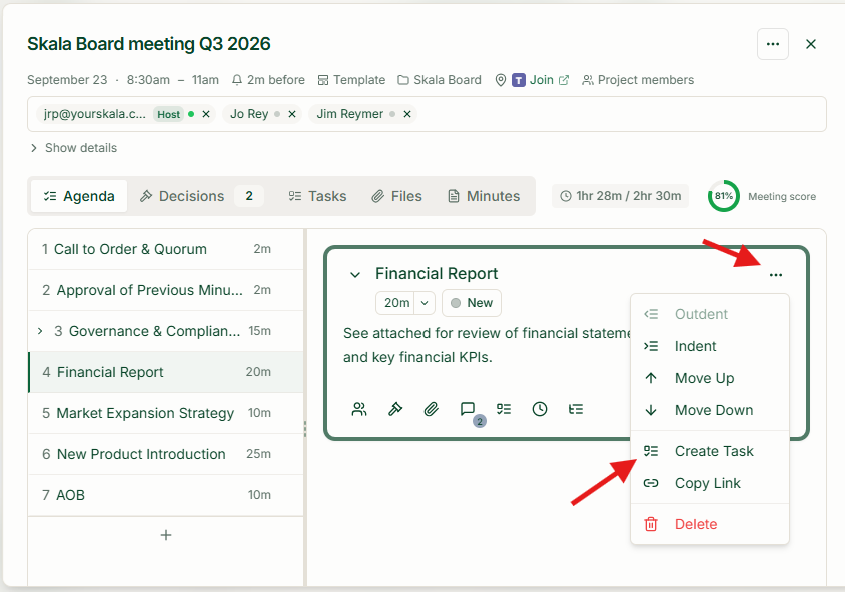Select AOB agenda item
This screenshot has width=845, height=592.
pos(165,495)
